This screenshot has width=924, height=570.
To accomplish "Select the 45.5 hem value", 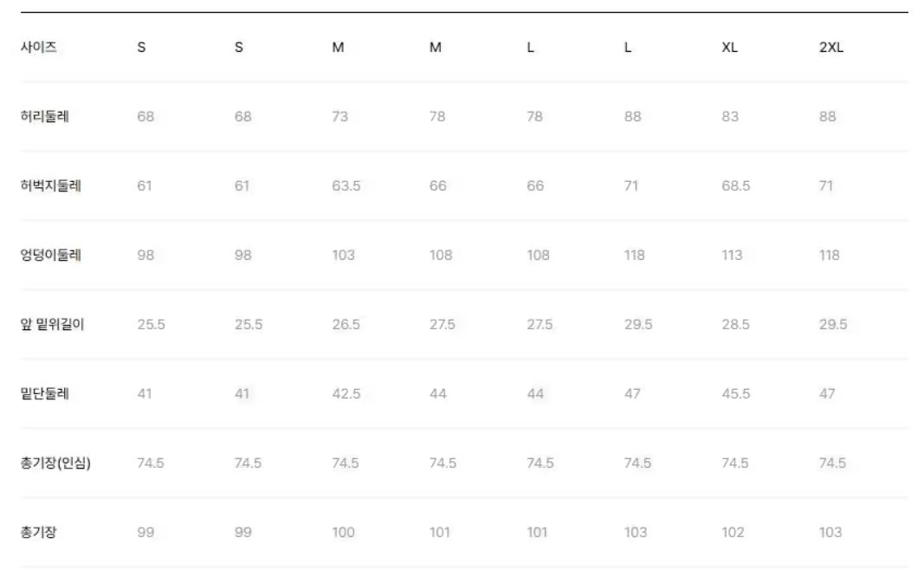I will pyautogui.click(x=735, y=394).
